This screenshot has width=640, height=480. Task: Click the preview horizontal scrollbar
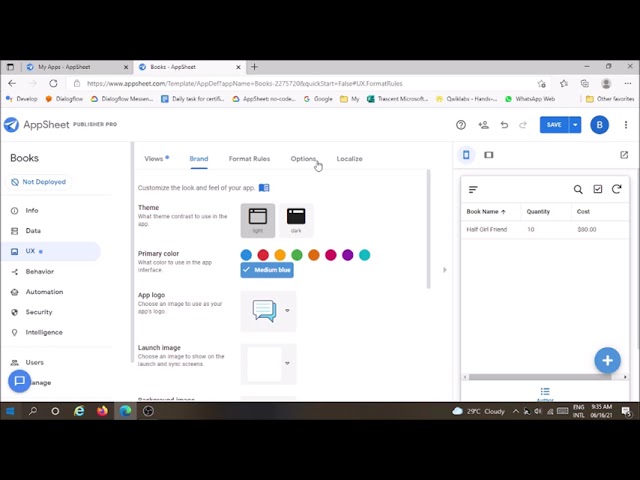540,377
